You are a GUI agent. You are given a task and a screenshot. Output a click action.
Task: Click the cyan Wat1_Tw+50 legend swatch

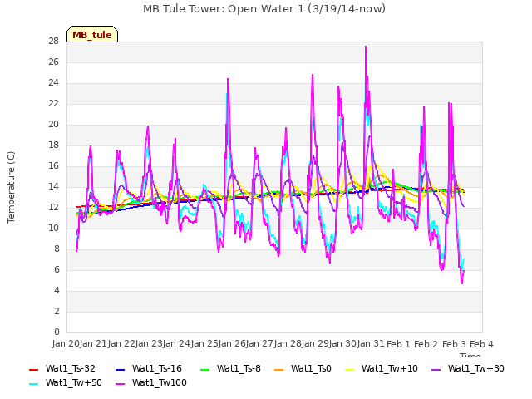(33, 384)
